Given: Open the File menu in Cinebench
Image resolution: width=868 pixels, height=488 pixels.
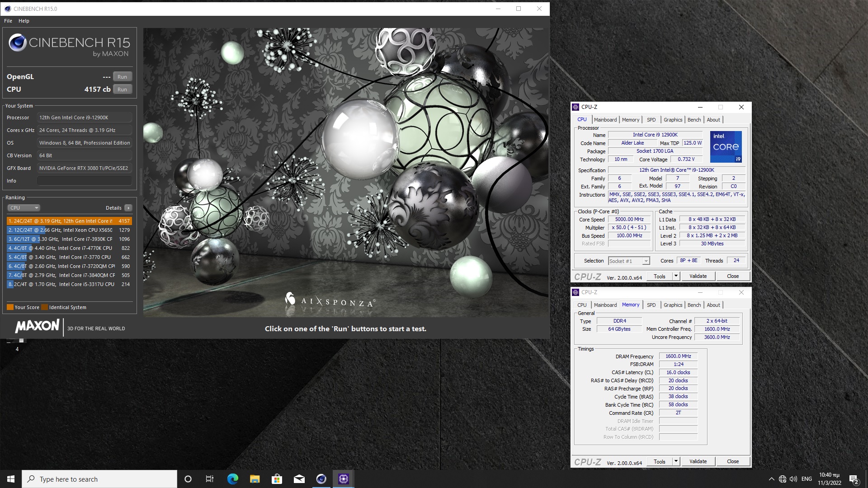Looking at the screenshot, I should [x=8, y=21].
